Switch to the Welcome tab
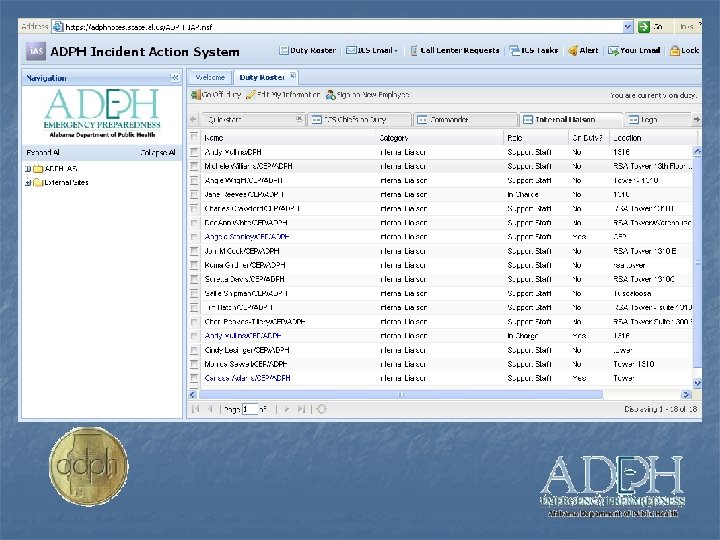Image resolution: width=720 pixels, height=540 pixels. click(x=210, y=77)
